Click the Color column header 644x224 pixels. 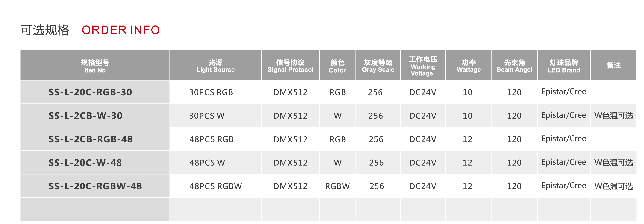click(337, 66)
